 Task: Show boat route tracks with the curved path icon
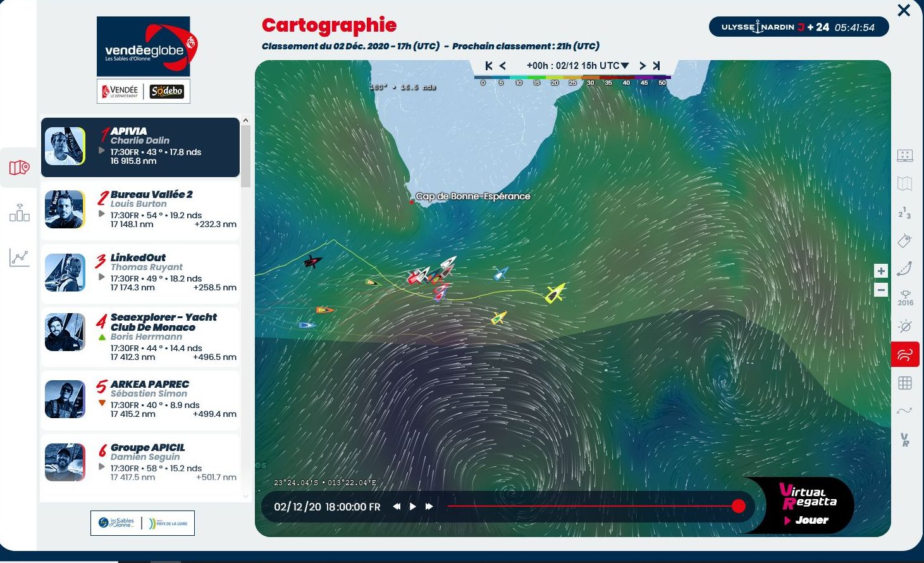(905, 269)
